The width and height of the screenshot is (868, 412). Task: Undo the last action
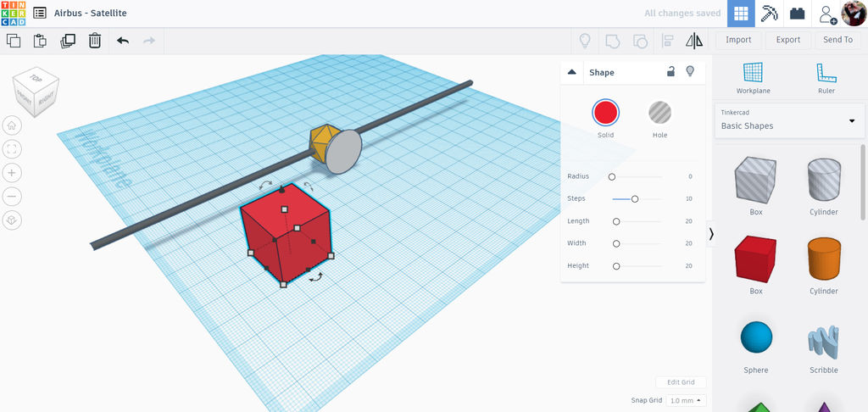[123, 41]
